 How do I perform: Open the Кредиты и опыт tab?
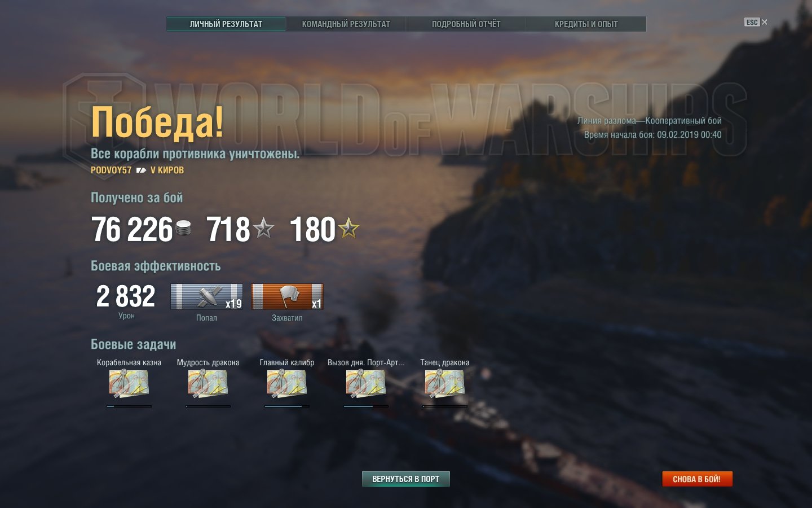586,24
